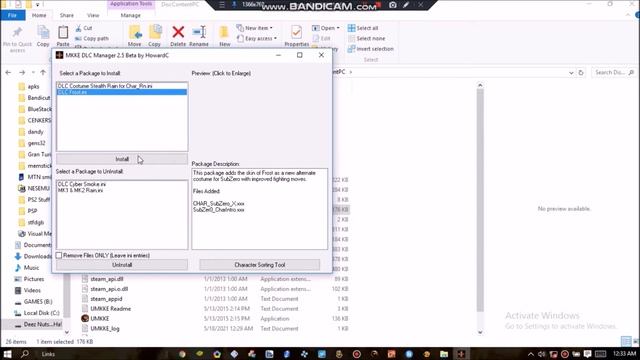Select Music in navigation pane
The image size is (640, 360).
click(x=31, y=268)
